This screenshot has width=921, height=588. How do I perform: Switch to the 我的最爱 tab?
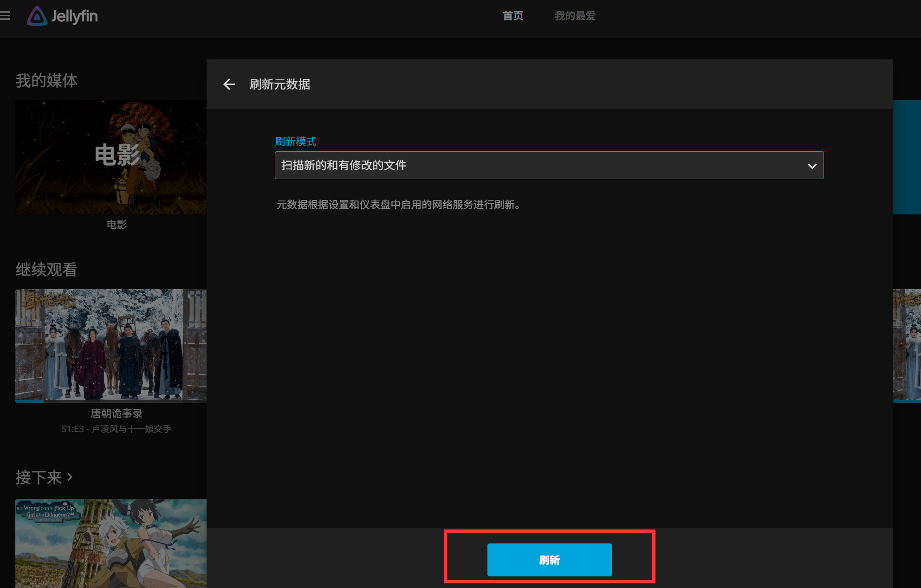[x=575, y=16]
